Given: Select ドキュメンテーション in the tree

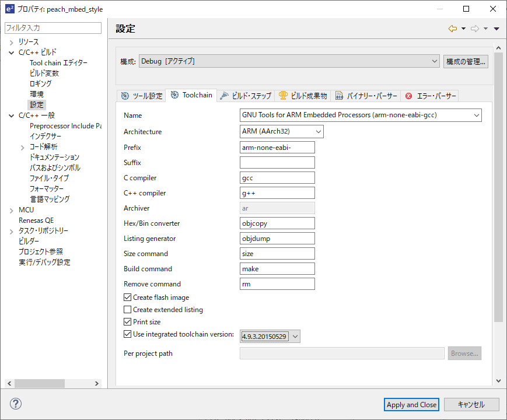Looking at the screenshot, I should [54, 157].
